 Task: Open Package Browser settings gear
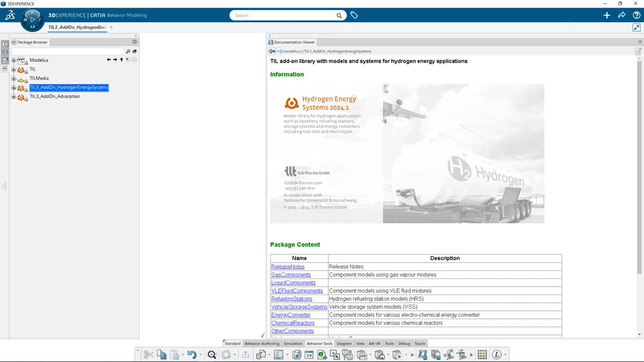[134, 42]
